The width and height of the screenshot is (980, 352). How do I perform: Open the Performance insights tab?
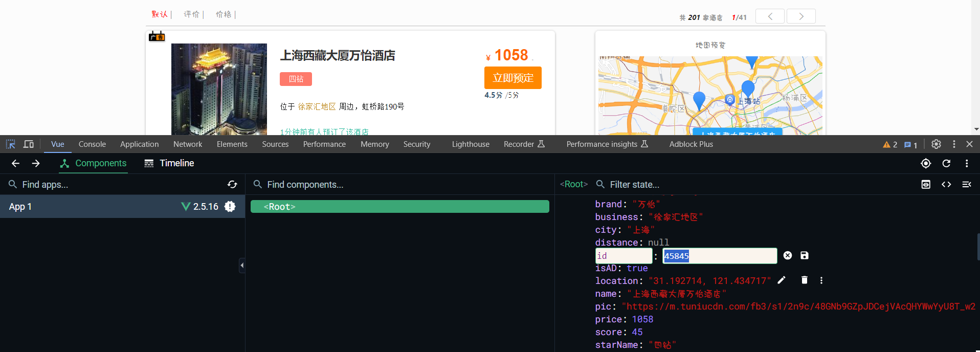[607, 144]
